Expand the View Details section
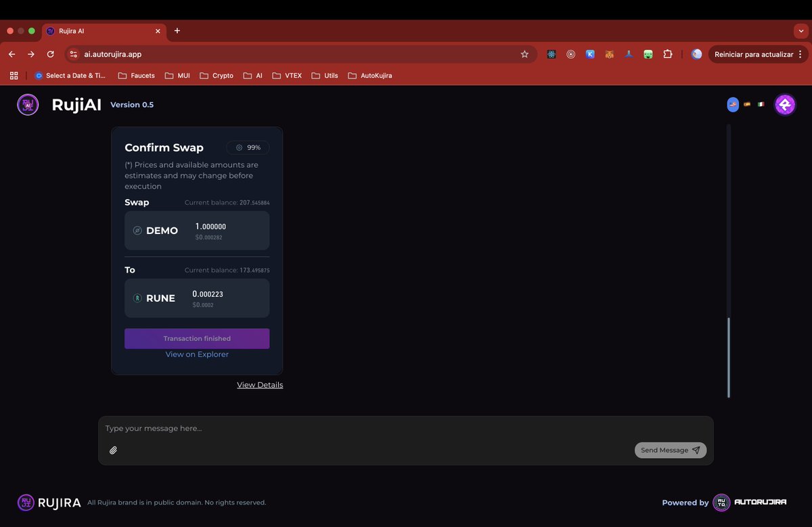The width and height of the screenshot is (812, 527). coord(260,384)
